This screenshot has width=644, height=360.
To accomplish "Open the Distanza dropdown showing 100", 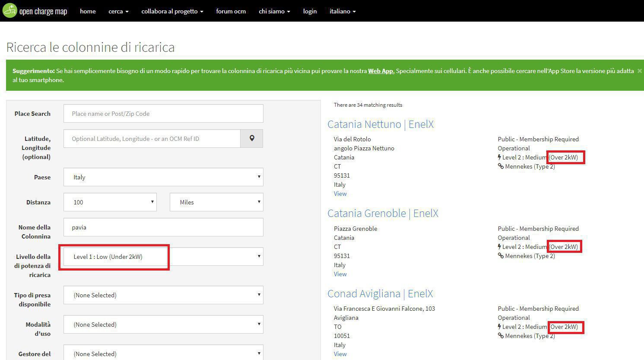I will pos(110,202).
